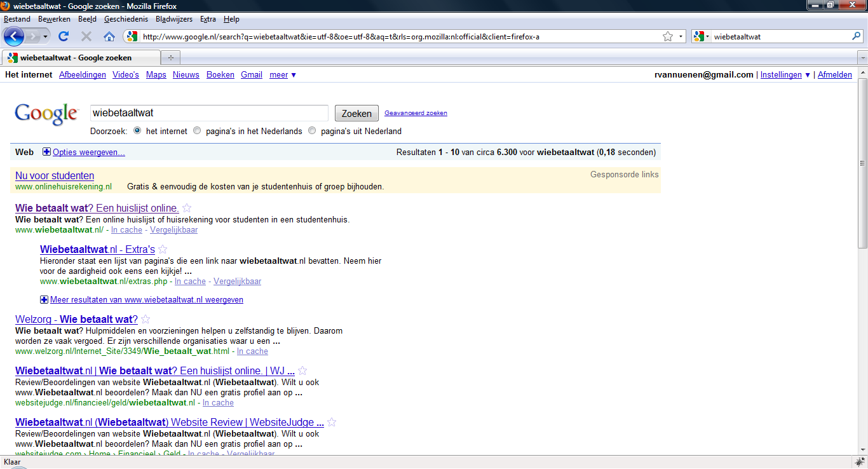Reload the page with the refresh icon

click(64, 36)
